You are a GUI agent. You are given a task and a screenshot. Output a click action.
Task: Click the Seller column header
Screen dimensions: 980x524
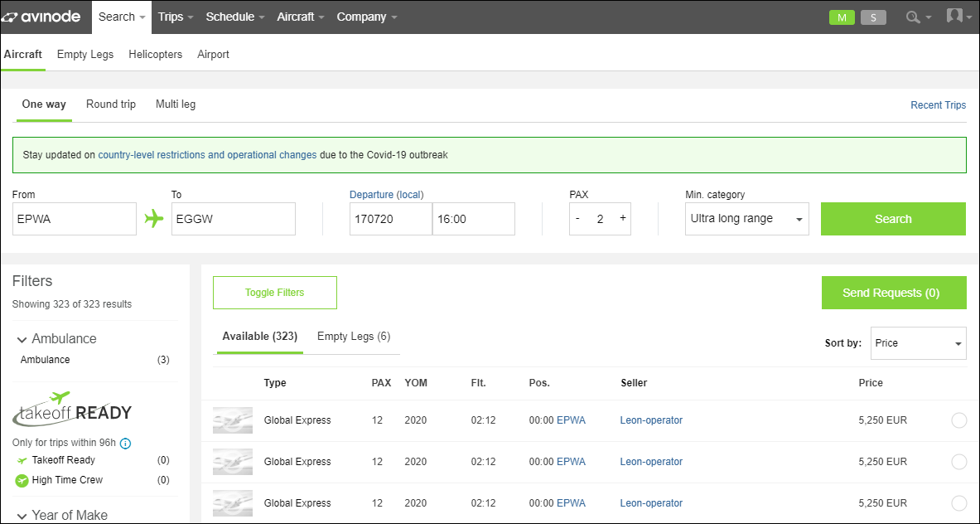(634, 383)
